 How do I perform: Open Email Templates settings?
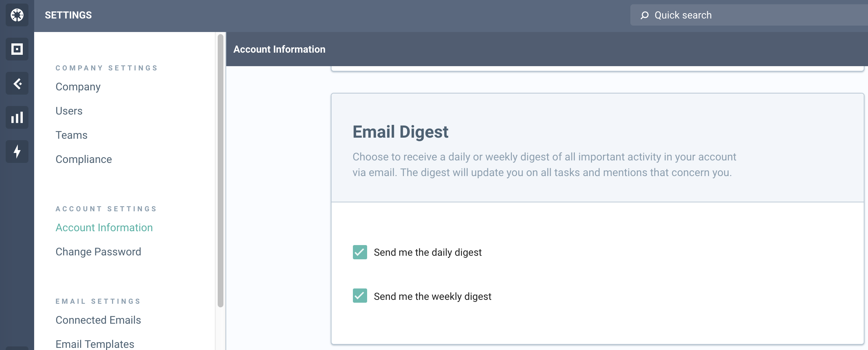[95, 344]
